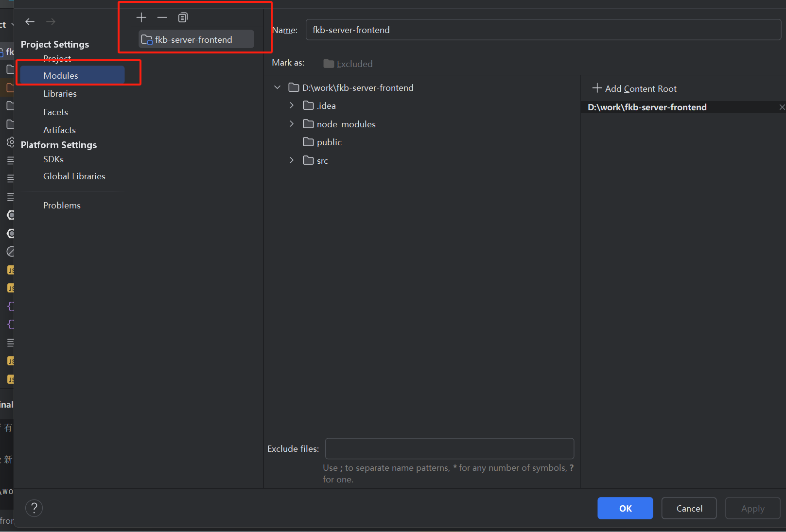Expand the src folder
Image resolution: width=786 pixels, height=532 pixels.
(x=292, y=160)
